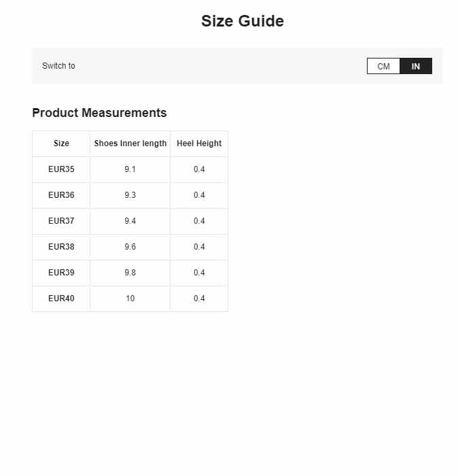Image resolution: width=458 pixels, height=476 pixels.
Task: Select the EUR39 size cell
Action: click(x=61, y=272)
